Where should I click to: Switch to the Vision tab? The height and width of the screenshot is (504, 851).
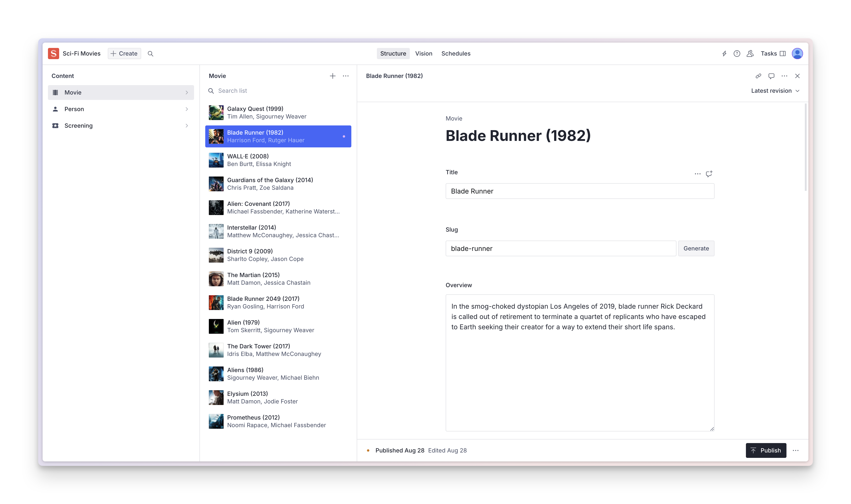(x=424, y=54)
